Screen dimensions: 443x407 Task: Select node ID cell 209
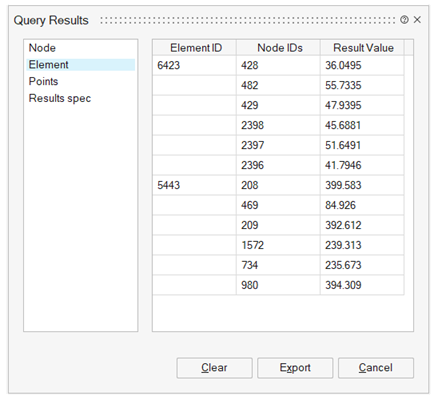click(x=278, y=225)
